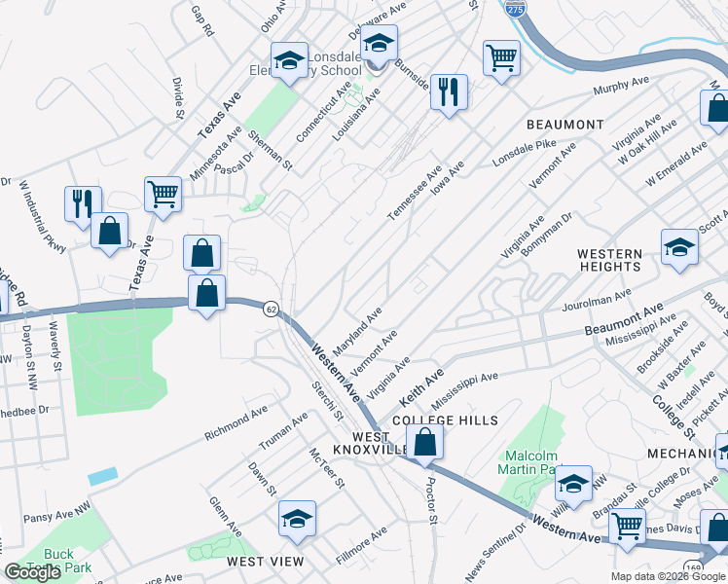Click the Google logo
The image size is (728, 584).
[x=32, y=572]
